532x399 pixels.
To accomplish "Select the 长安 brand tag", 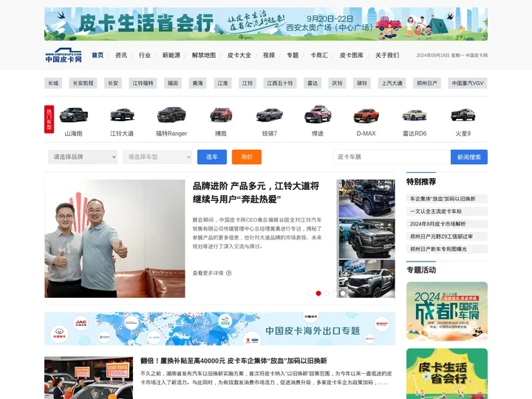I will (x=113, y=83).
